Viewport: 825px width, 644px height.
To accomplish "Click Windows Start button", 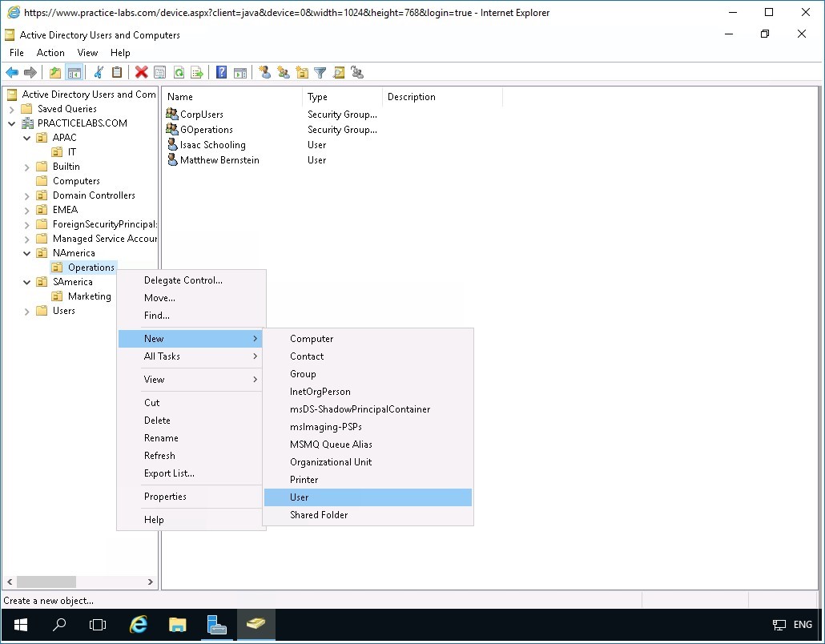I will click(21, 625).
